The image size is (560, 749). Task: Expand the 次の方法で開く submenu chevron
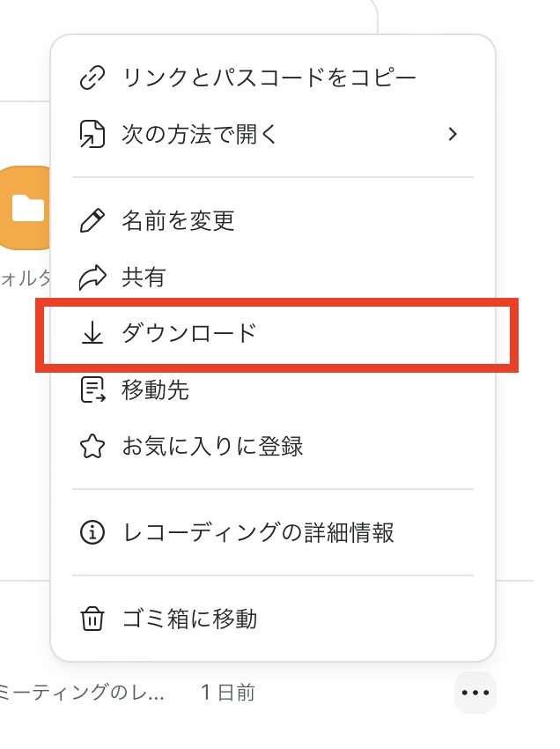pos(453,133)
